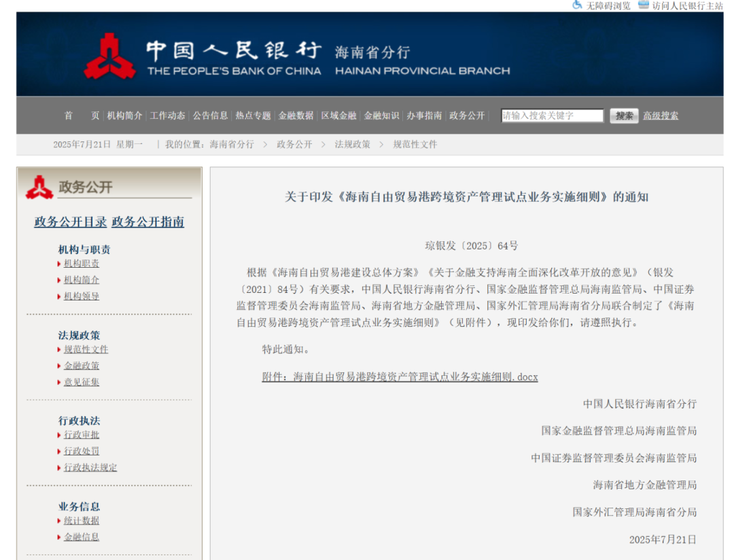The height and width of the screenshot is (560, 734).
Task: Open the 政务公开 navigation menu item
Action: point(467,116)
